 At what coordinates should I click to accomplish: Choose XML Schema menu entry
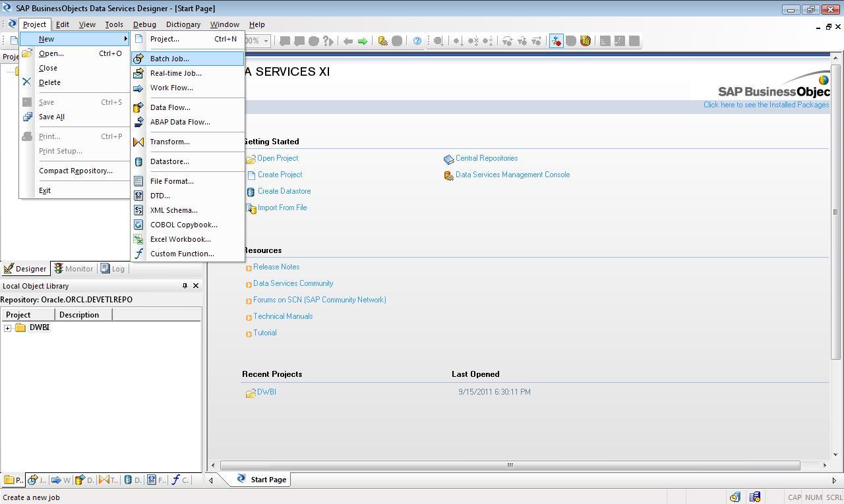[x=188, y=210]
